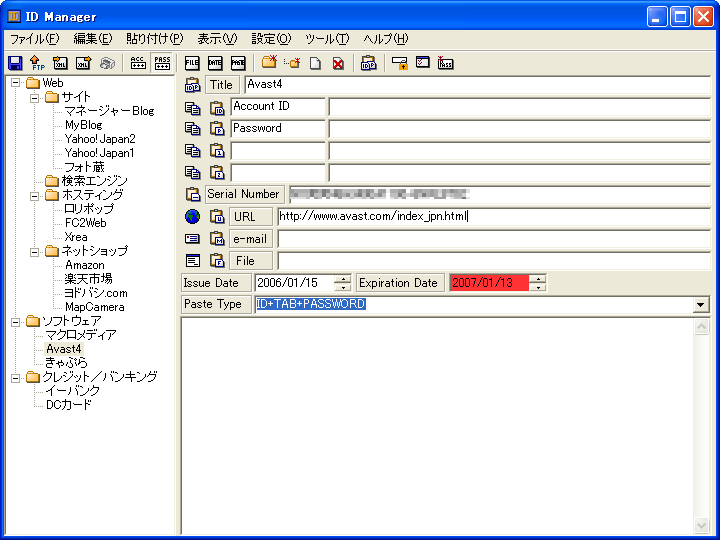The height and width of the screenshot is (540, 720).
Task: Click the DATE toolbar icon
Action: 215,63
